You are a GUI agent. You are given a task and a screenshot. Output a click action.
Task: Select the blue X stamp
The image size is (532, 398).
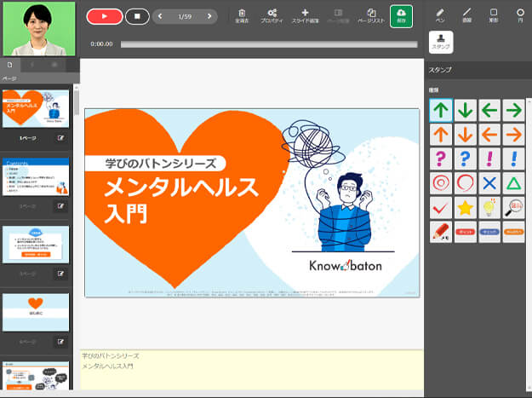489,182
